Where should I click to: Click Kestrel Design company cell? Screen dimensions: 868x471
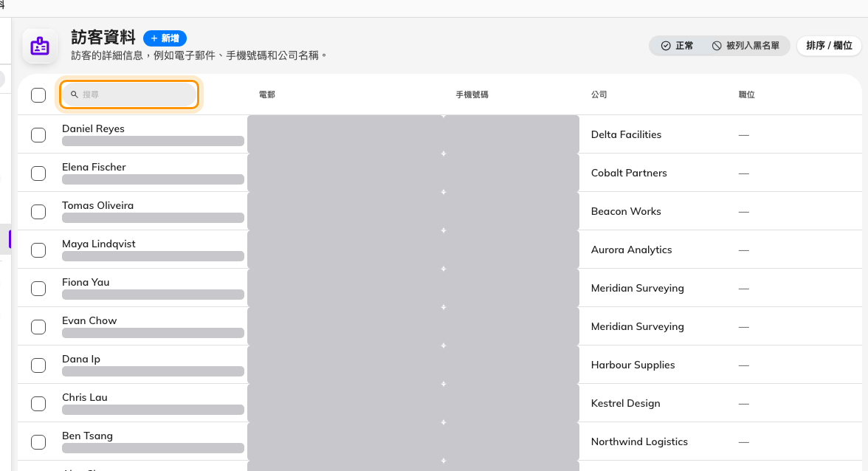point(626,404)
